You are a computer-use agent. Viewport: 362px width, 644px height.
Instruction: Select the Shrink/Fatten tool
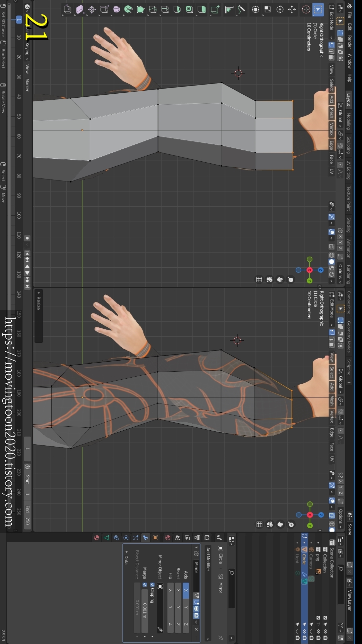92,10
